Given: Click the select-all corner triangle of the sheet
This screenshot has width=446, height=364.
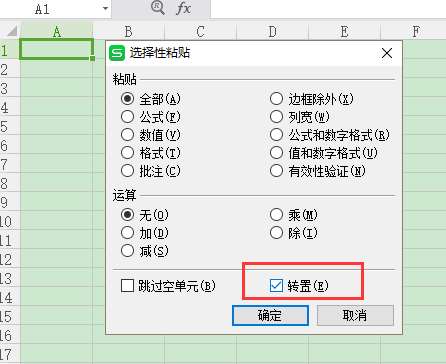Looking at the screenshot, I should (x=11, y=31).
